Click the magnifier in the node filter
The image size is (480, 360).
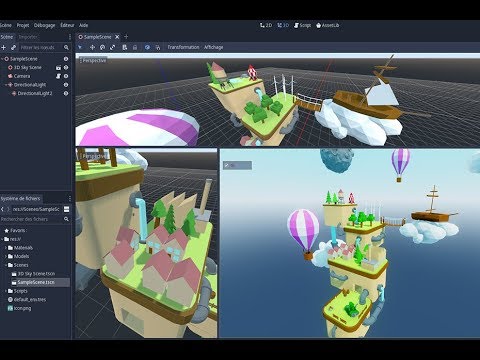pyautogui.click(x=66, y=48)
